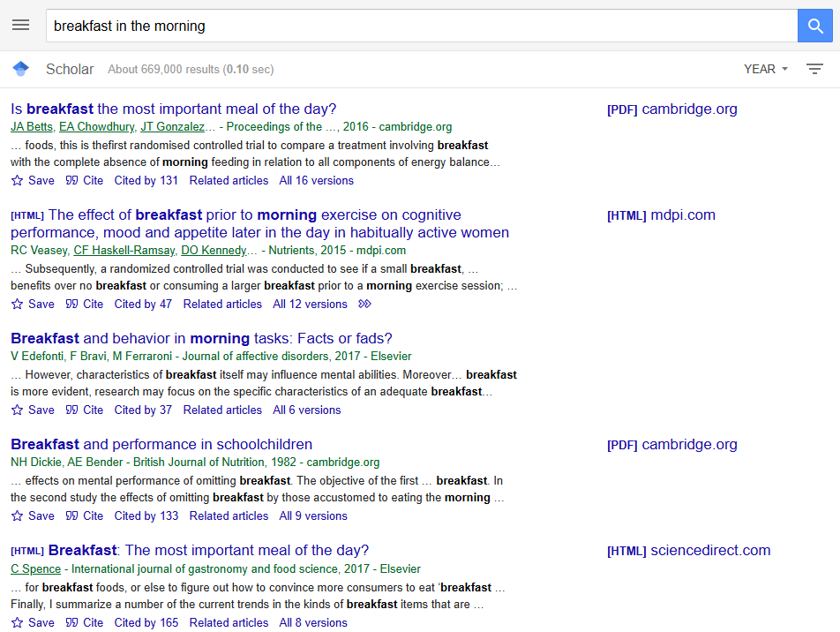Screen dimensions: 840x632
Task: Click Cite under the C Spence article
Action: click(x=92, y=622)
